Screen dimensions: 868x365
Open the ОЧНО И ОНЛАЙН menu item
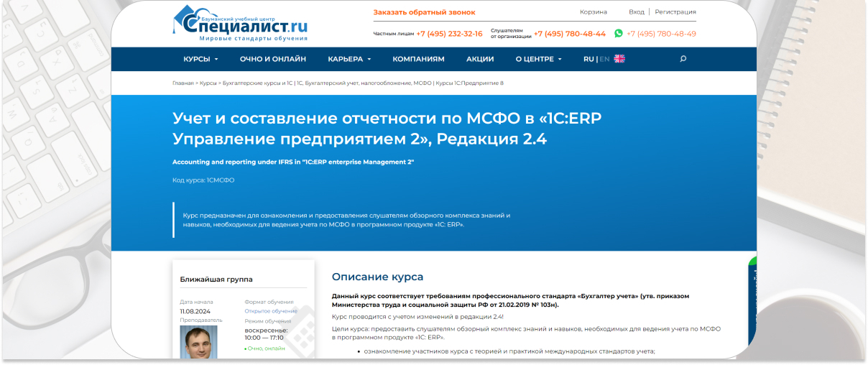click(273, 59)
